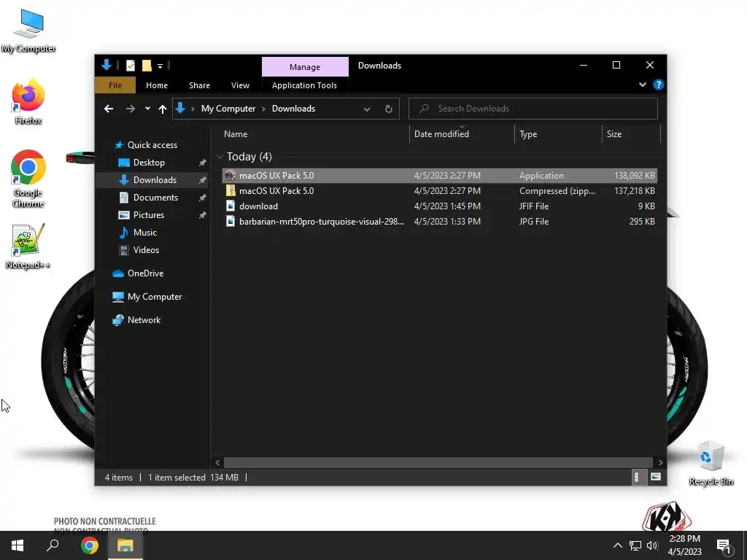Expand the ribbon with the chevron
Screen dimensions: 747x560
pos(643,85)
